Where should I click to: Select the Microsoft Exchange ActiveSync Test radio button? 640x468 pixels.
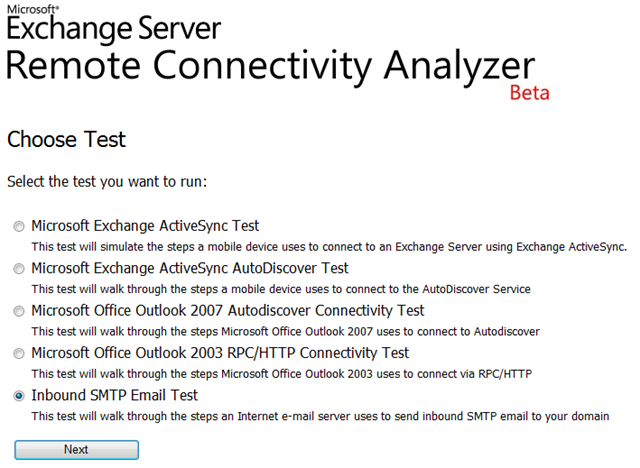19,226
